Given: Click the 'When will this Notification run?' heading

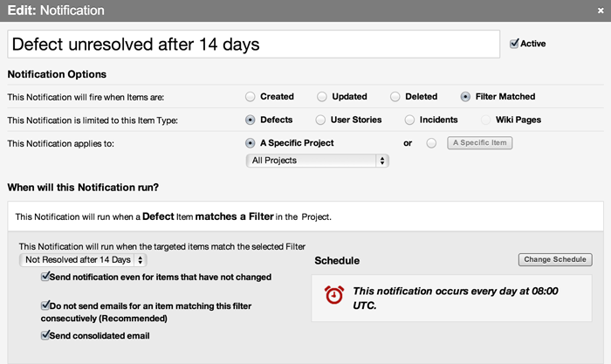Looking at the screenshot, I should [83, 188].
